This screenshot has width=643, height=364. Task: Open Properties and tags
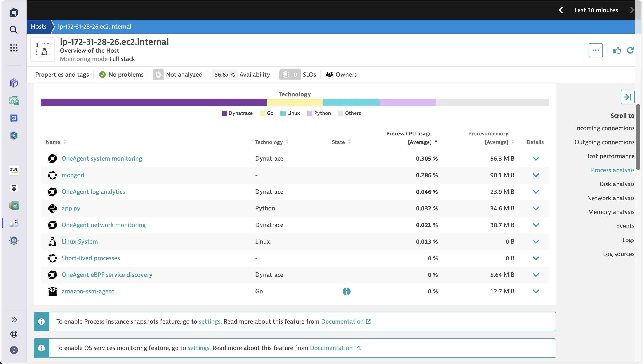coord(62,74)
